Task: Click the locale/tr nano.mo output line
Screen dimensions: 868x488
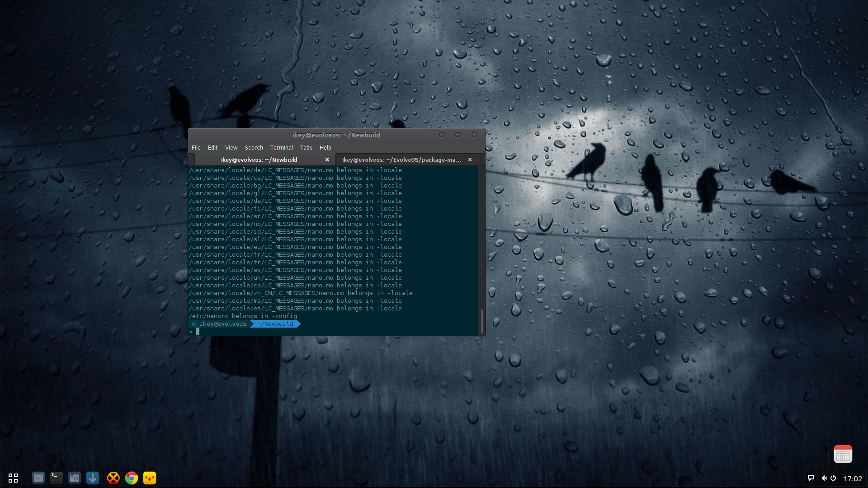Action: 295,263
